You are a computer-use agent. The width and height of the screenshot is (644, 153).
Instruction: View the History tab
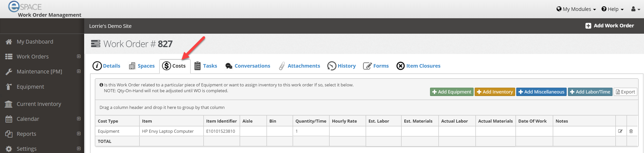[342, 66]
